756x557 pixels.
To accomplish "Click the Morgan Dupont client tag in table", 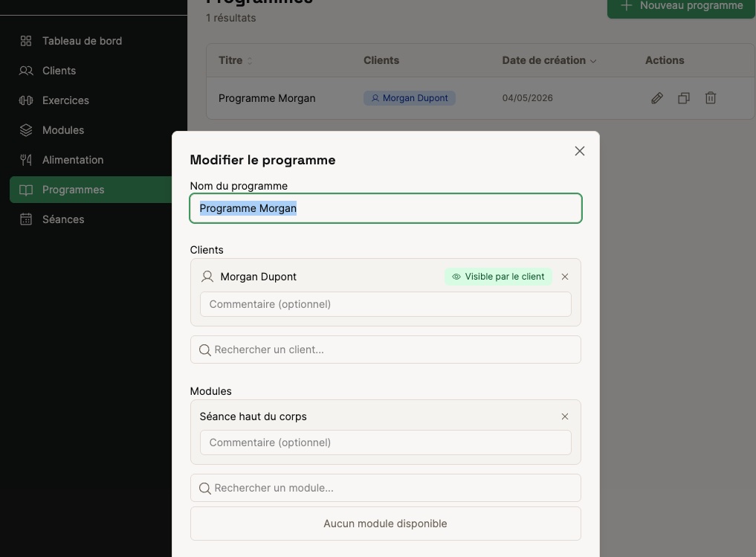I will (x=410, y=98).
